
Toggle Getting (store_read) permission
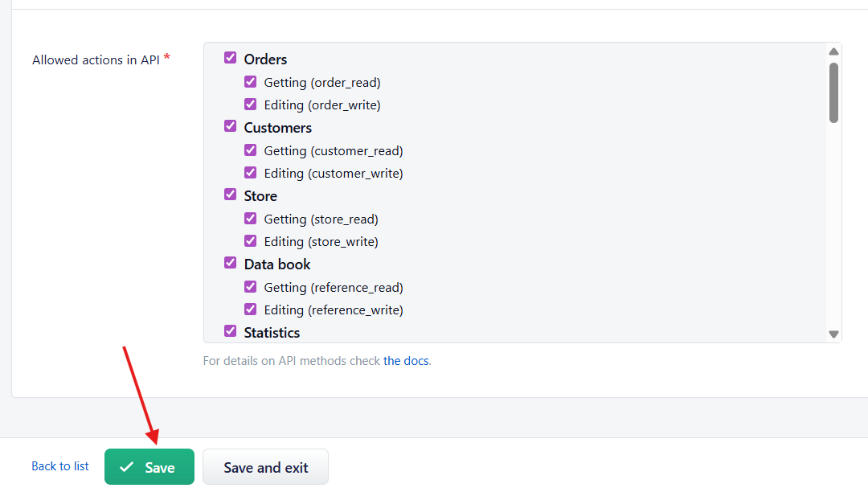pyautogui.click(x=251, y=218)
